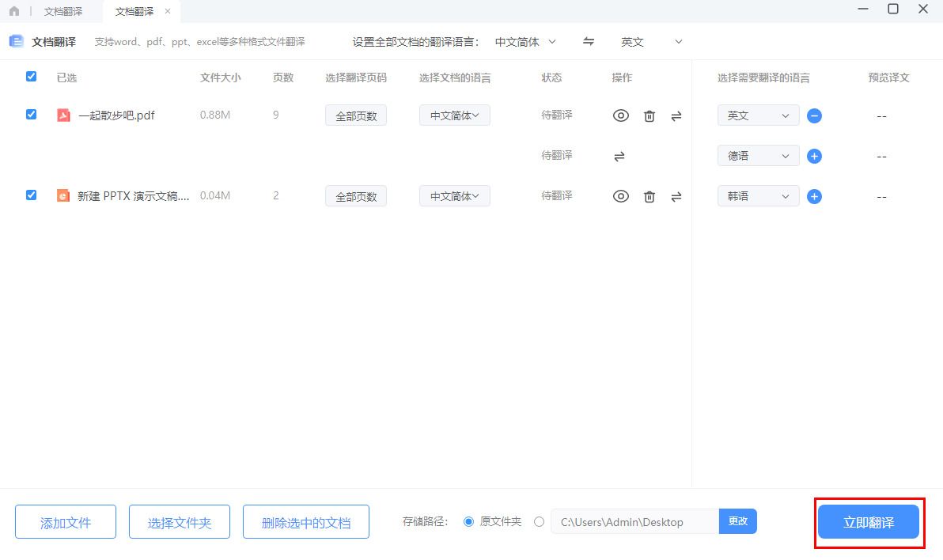Start translation with 立即翻译
943x560 pixels.
pyautogui.click(x=869, y=522)
